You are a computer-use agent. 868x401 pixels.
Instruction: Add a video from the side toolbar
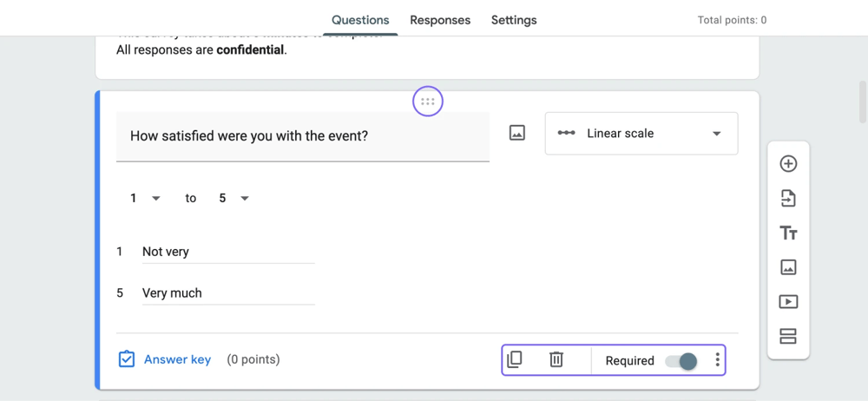pyautogui.click(x=788, y=302)
